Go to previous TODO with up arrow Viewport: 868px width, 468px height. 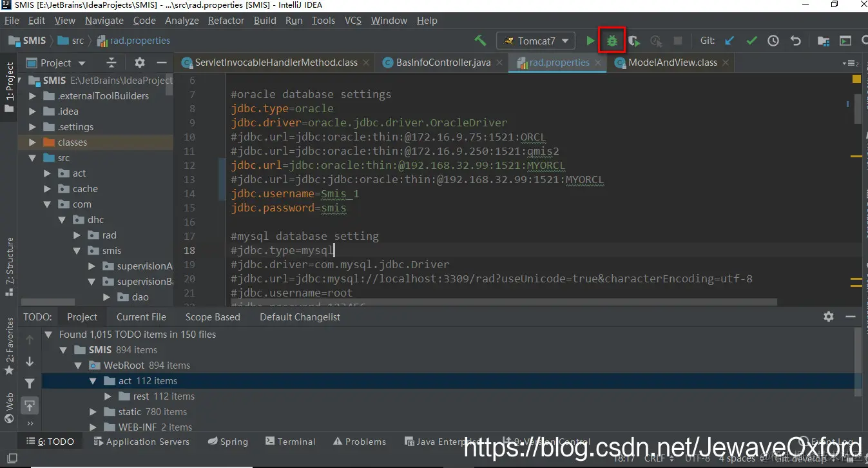(30, 340)
